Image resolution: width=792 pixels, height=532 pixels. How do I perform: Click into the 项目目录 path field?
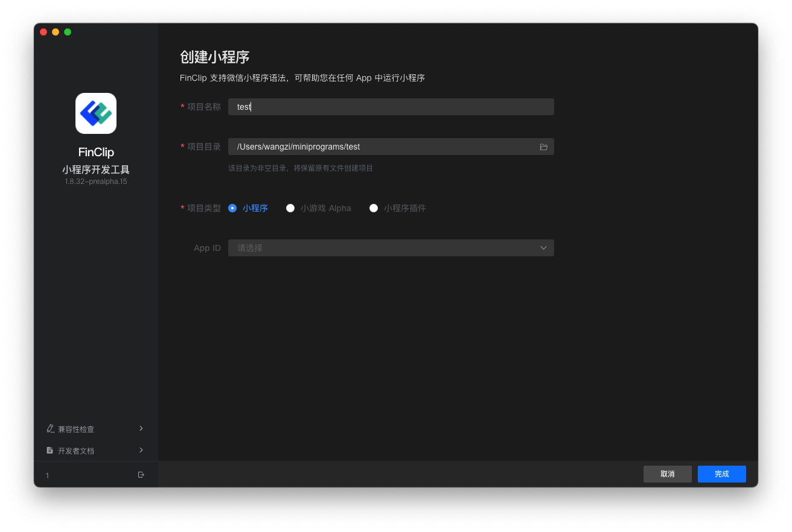point(380,147)
